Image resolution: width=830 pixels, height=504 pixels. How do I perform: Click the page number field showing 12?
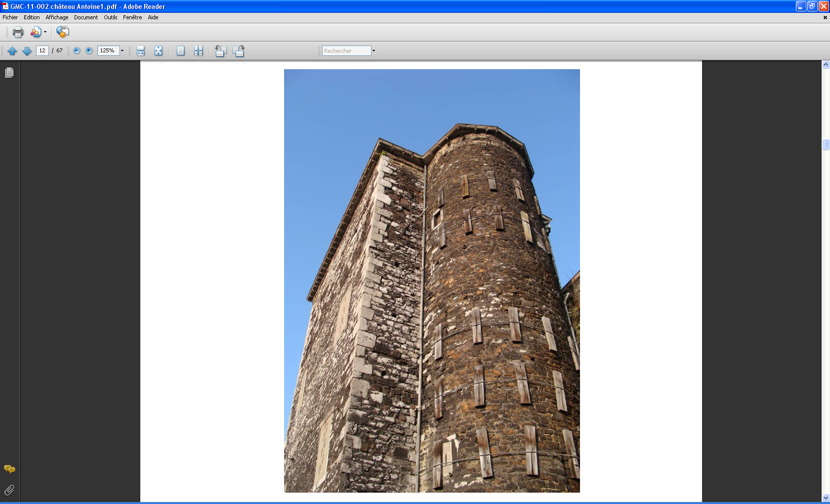pos(42,50)
